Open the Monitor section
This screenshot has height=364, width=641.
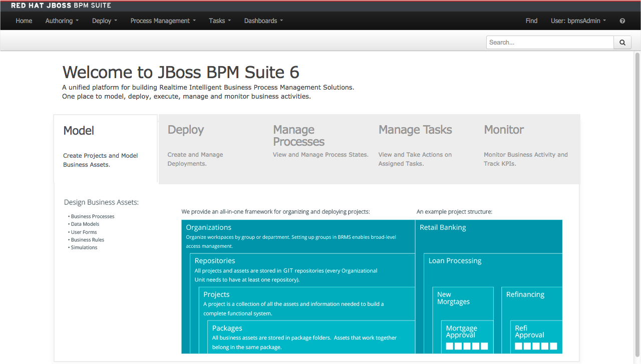(x=503, y=129)
